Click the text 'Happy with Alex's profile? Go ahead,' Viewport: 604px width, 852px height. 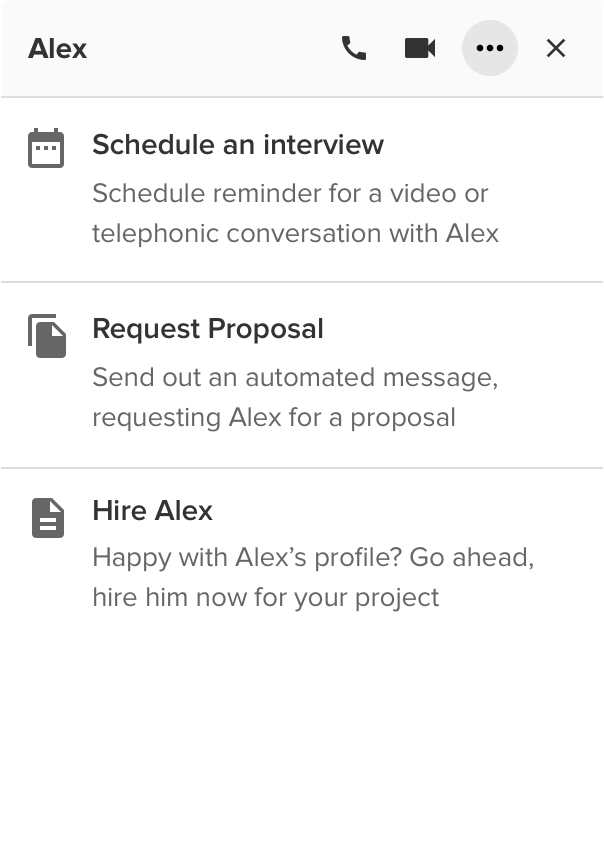coord(313,557)
